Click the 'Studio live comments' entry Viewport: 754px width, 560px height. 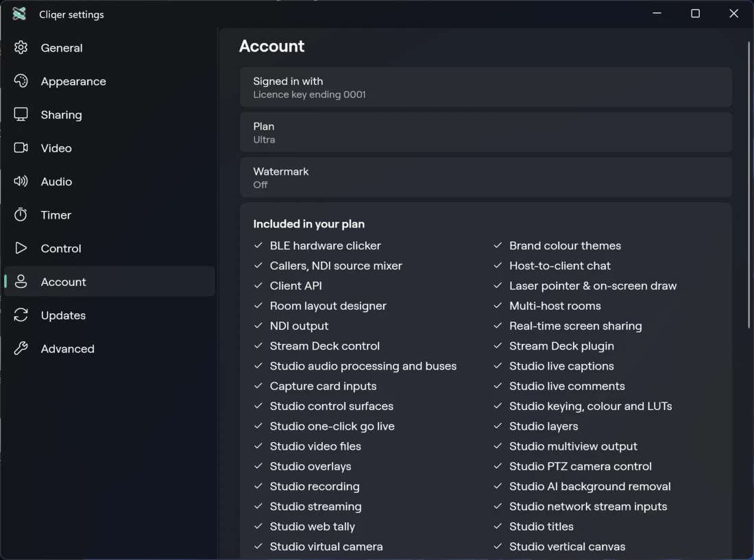(x=567, y=386)
